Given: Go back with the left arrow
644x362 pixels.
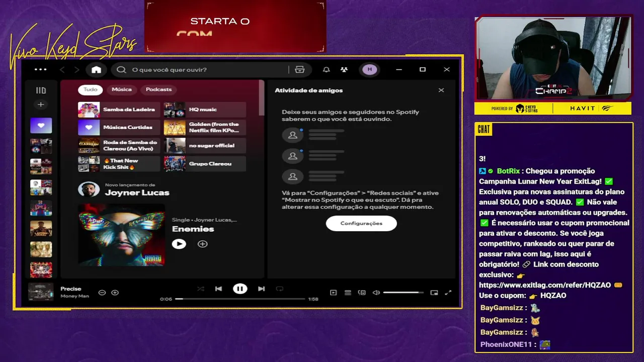Looking at the screenshot, I should click(x=62, y=69).
